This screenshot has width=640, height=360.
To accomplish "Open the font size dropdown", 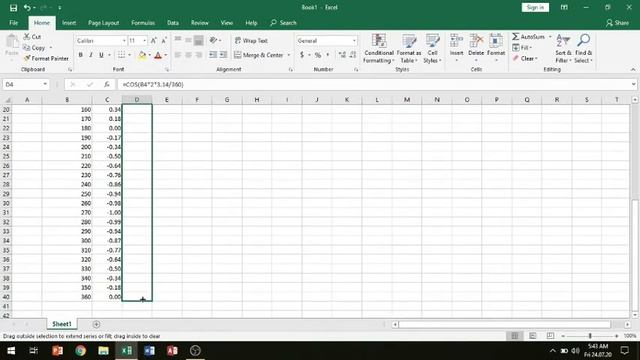I will click(x=144, y=41).
